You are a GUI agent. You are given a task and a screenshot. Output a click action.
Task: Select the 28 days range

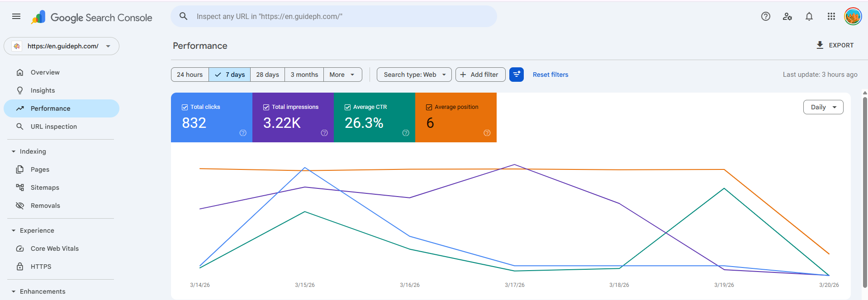(268, 75)
